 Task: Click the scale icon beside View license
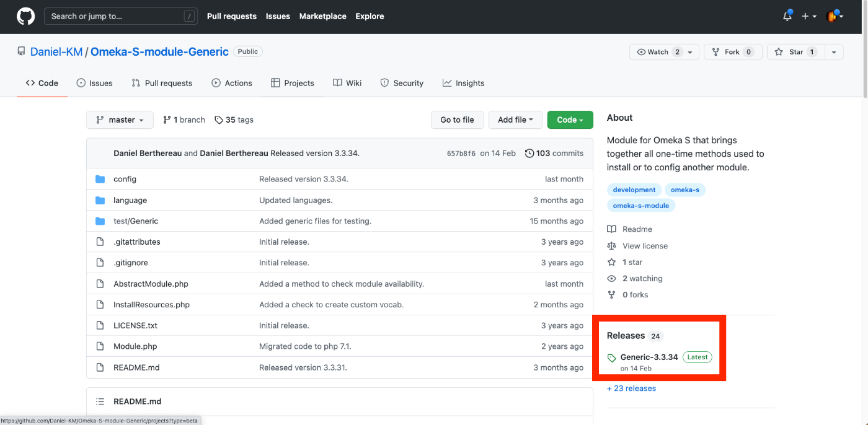click(x=611, y=246)
